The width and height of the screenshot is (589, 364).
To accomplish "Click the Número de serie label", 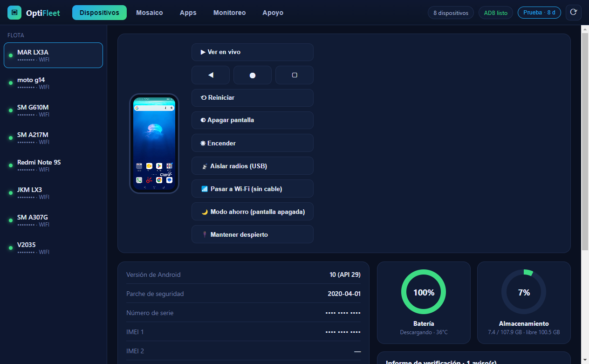I will (150, 313).
